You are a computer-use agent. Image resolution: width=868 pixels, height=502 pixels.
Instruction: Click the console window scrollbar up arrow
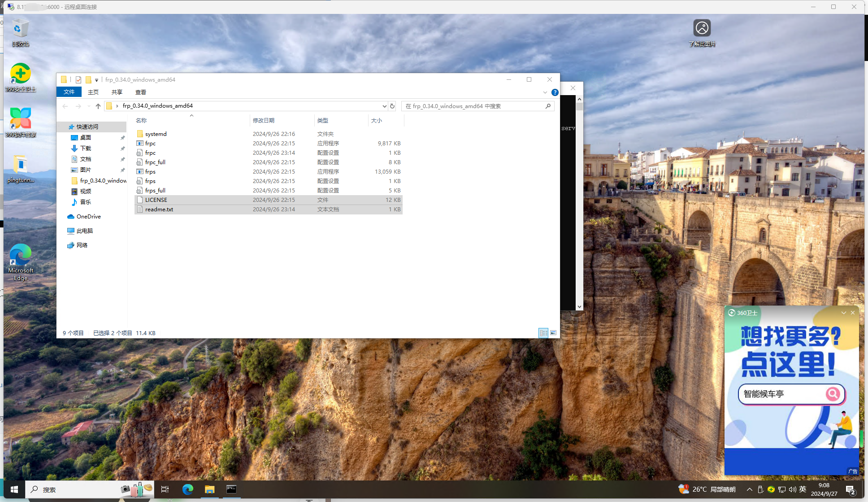[579, 99]
